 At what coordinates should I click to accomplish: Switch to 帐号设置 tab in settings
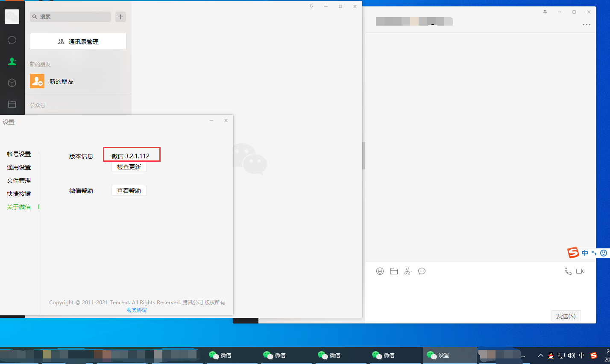click(x=19, y=154)
